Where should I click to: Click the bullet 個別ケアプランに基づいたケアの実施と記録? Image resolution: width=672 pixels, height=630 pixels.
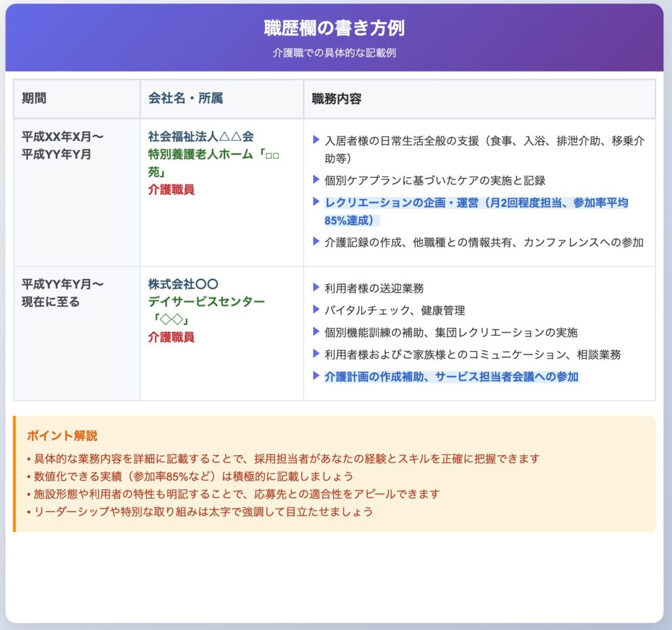435,180
